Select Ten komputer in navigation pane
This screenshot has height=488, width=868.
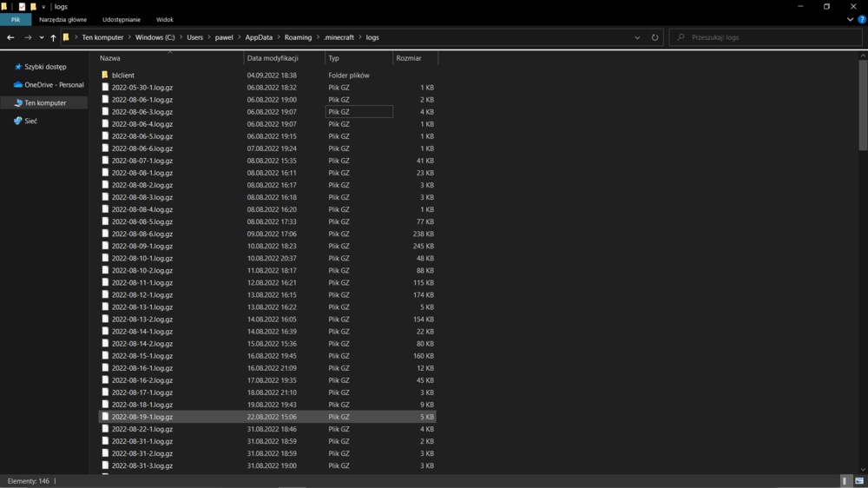pyautogui.click(x=45, y=103)
